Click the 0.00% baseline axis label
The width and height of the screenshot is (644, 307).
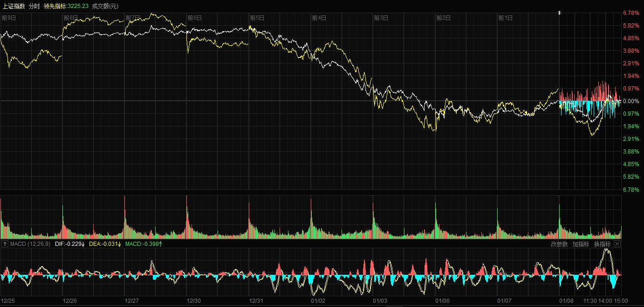click(x=631, y=101)
